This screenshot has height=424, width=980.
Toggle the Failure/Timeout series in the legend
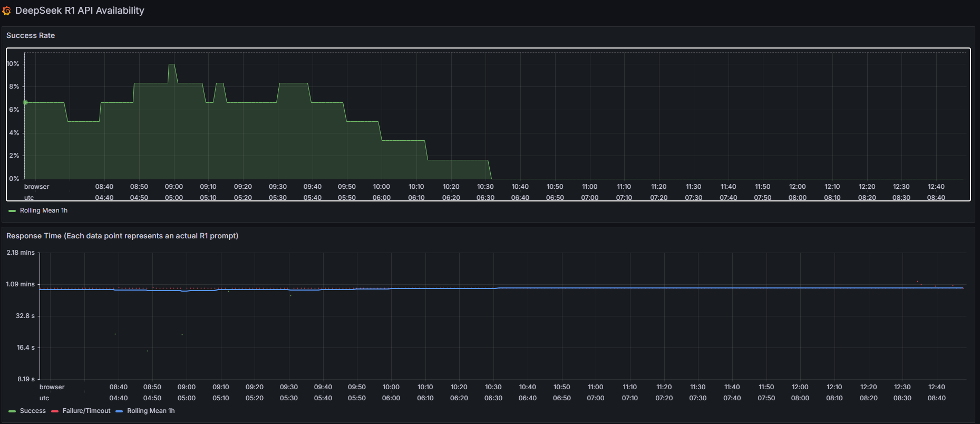point(86,411)
